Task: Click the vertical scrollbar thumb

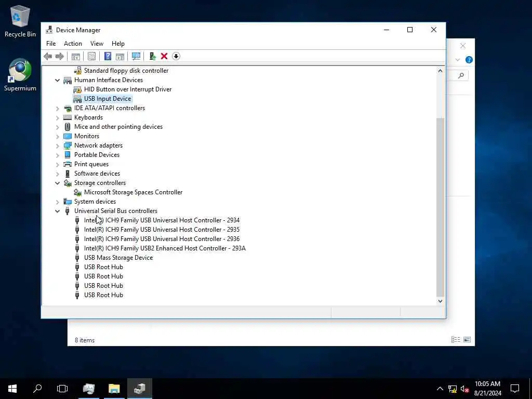Action: 440,207
